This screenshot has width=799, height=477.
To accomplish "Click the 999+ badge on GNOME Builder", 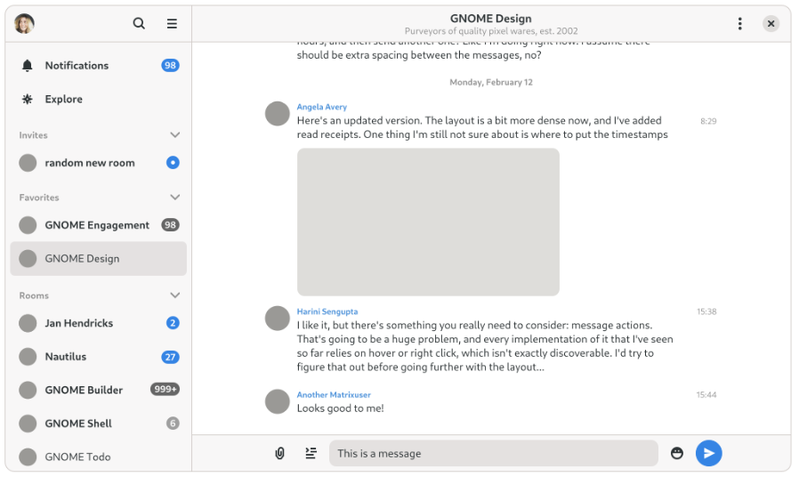I will 165,389.
